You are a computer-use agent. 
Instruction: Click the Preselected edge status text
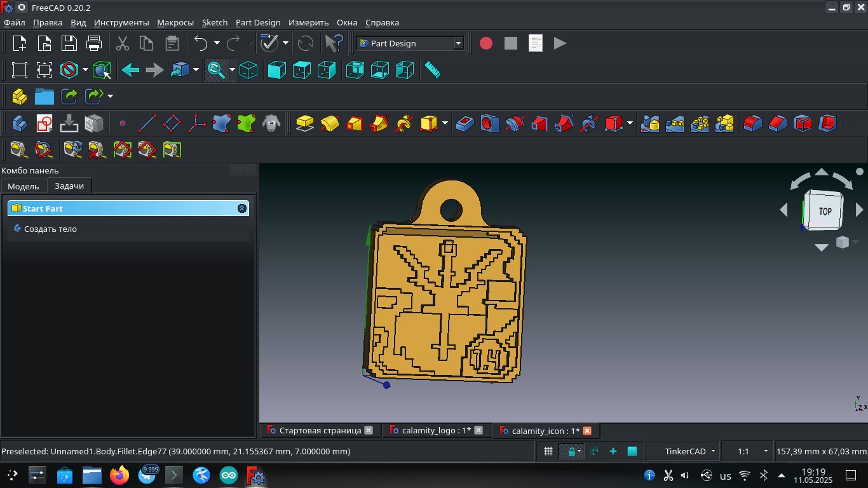coord(176,451)
